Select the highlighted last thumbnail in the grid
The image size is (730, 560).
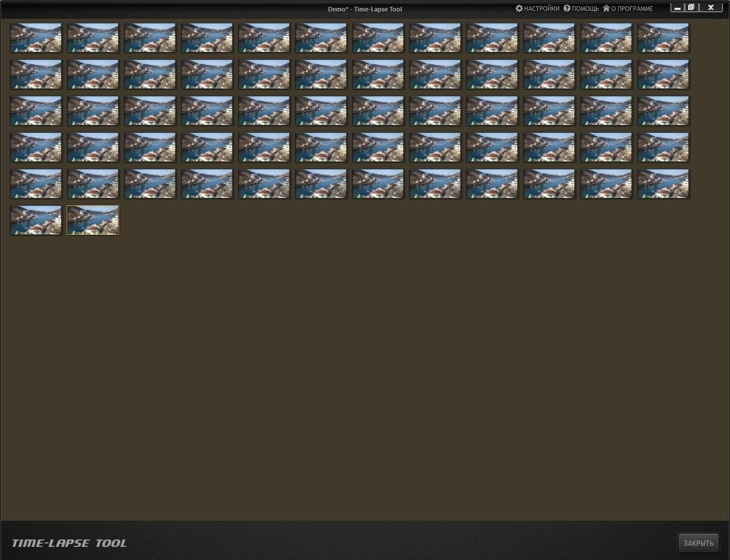click(93, 220)
